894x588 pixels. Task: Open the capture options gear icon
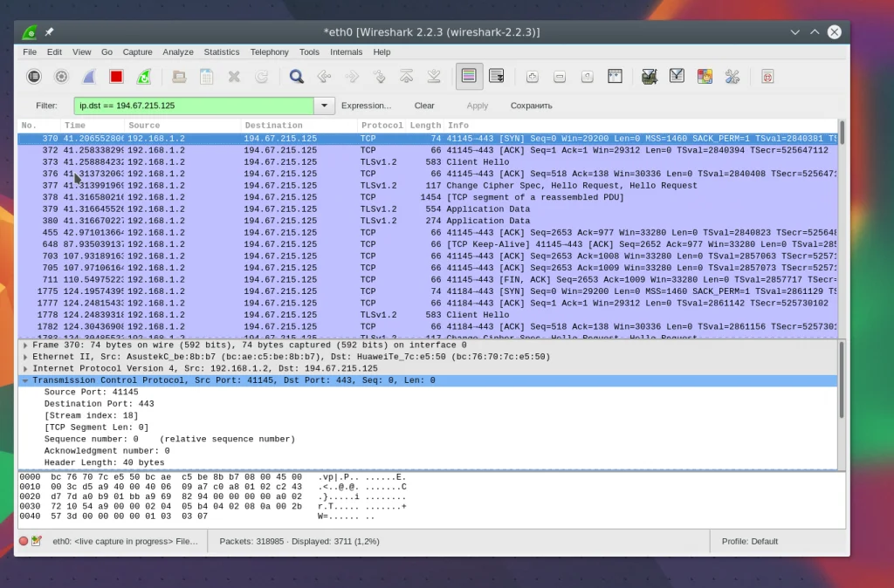click(61, 77)
